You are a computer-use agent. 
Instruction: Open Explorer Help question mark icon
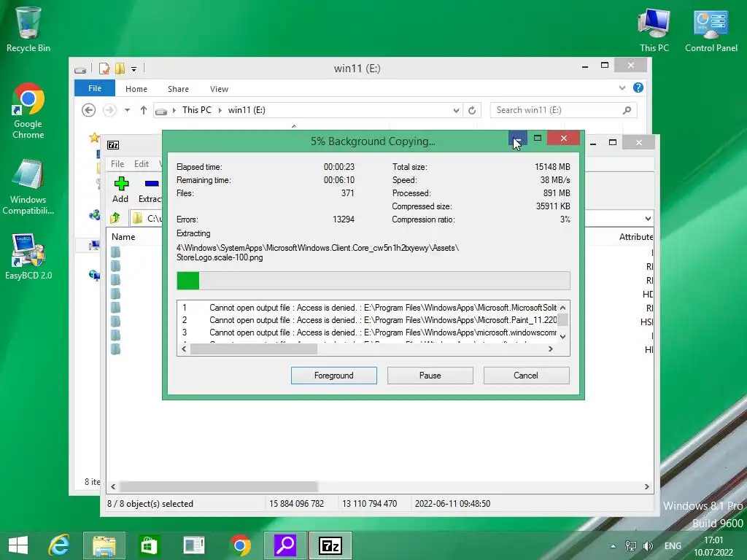click(x=638, y=87)
